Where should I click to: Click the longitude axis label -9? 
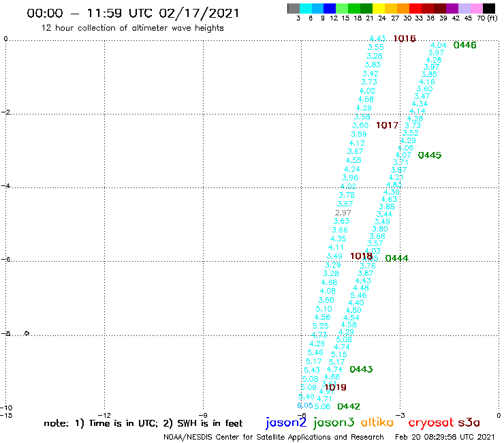[x=203, y=415]
